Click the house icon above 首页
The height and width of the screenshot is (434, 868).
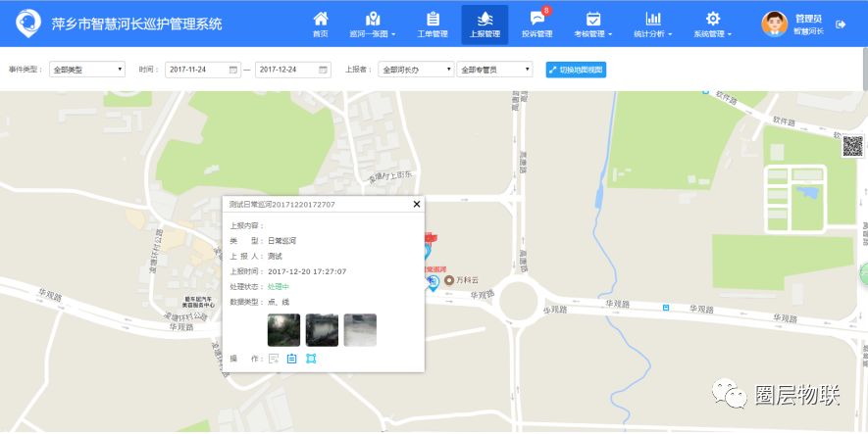321,19
